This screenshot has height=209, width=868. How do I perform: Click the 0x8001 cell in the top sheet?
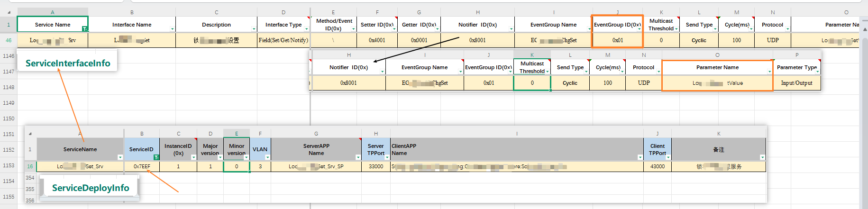(477, 40)
